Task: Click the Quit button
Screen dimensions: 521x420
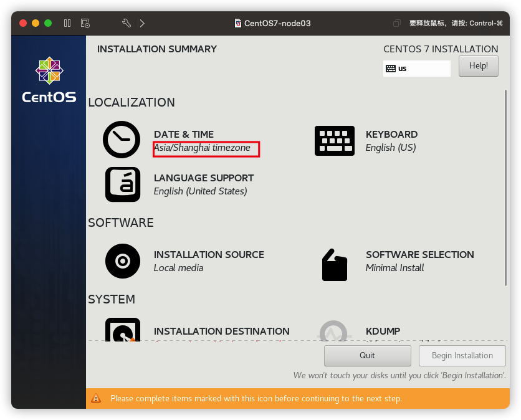Action: [x=368, y=356]
